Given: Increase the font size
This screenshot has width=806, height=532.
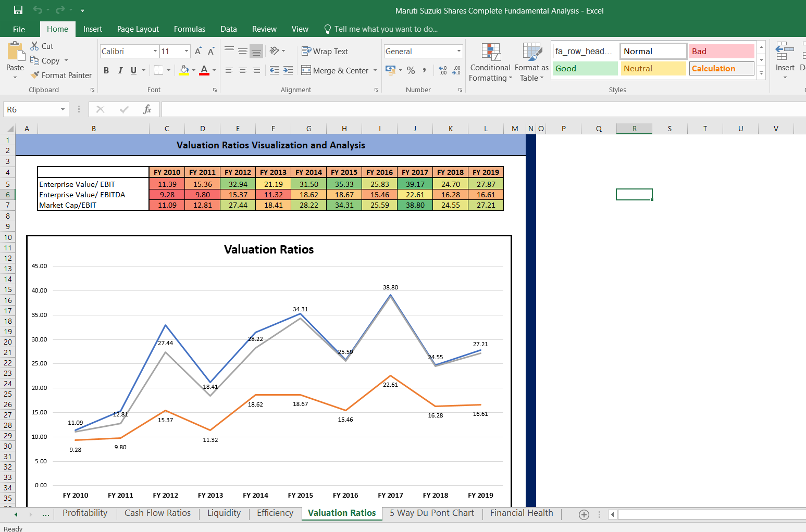Looking at the screenshot, I should (198, 51).
